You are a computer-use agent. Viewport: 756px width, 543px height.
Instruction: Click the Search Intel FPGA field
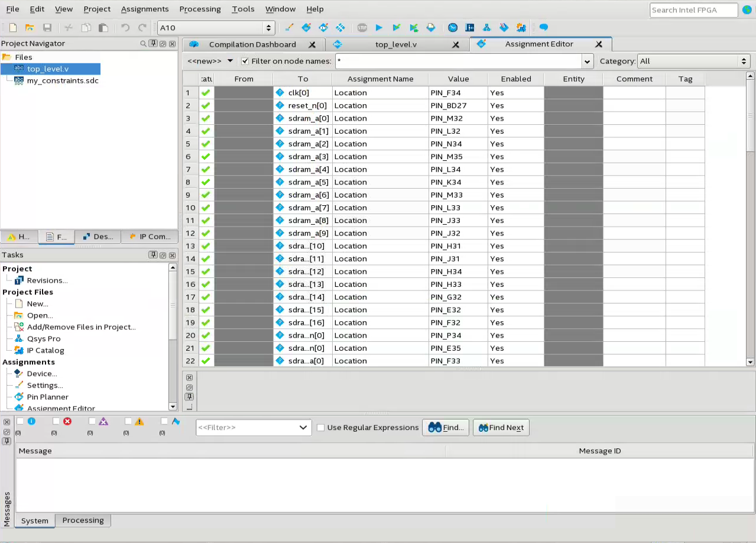point(693,10)
